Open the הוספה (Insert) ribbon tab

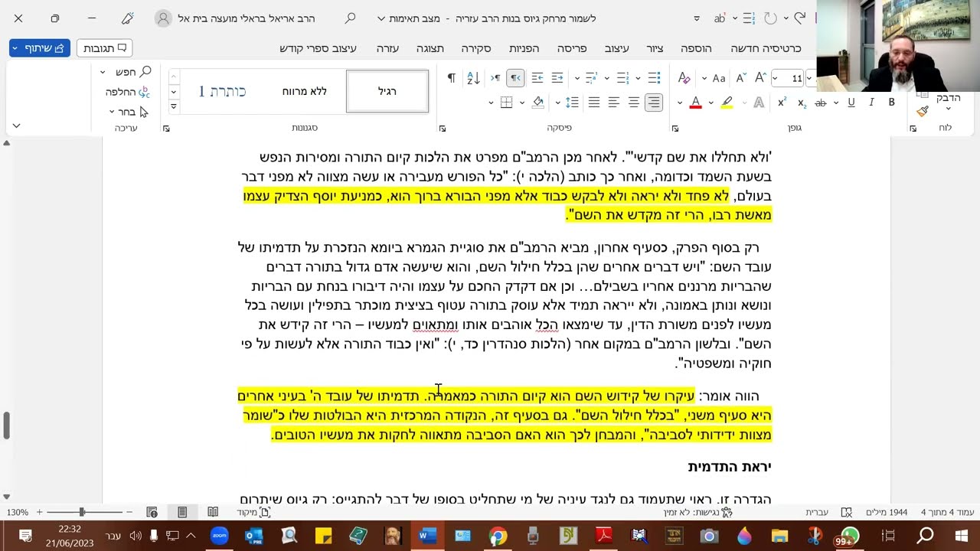coord(696,48)
